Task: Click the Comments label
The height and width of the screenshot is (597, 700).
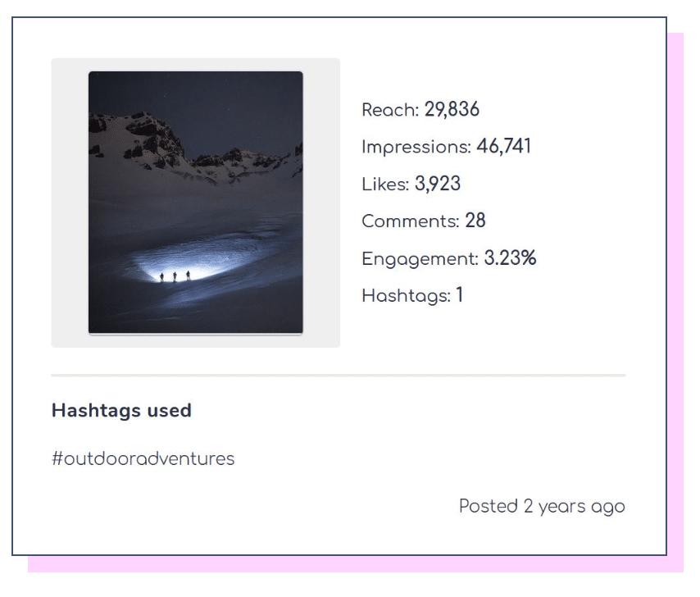Action: (411, 221)
